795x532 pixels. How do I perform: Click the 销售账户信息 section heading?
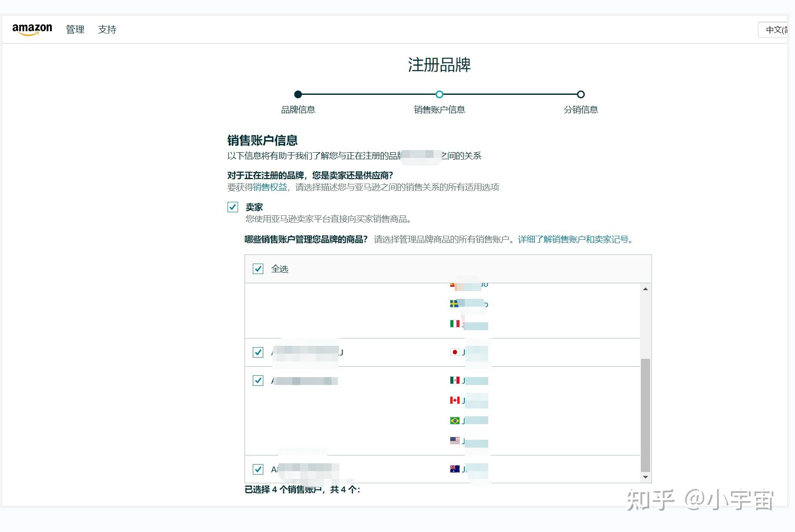[262, 140]
